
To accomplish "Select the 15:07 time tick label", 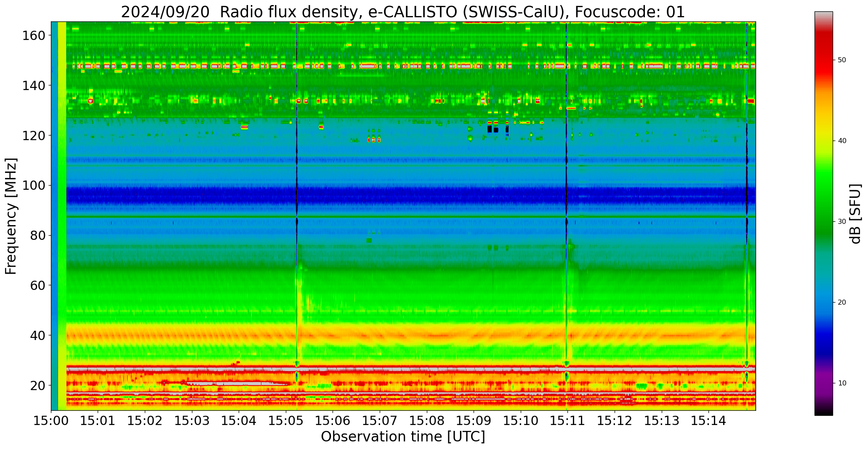I will (380, 421).
